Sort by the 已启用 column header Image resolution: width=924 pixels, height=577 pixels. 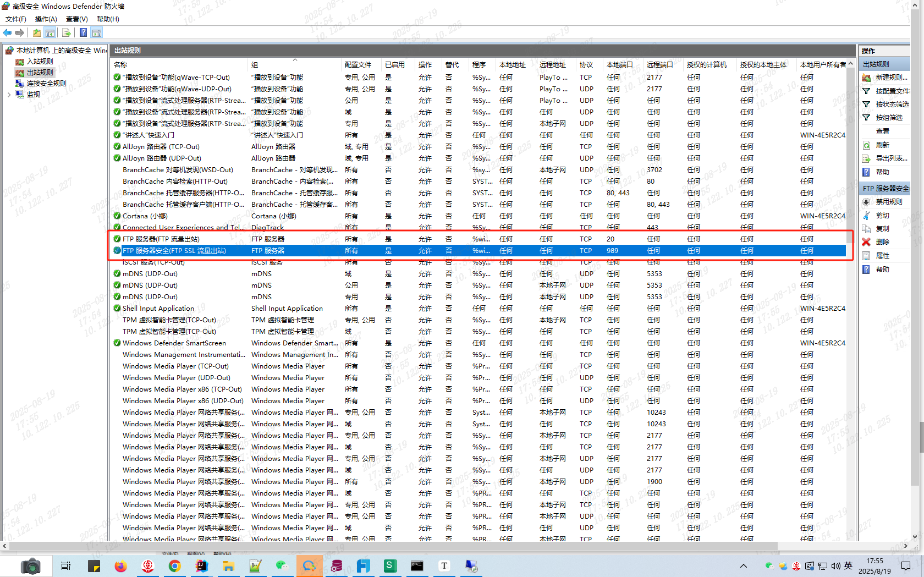click(x=395, y=65)
